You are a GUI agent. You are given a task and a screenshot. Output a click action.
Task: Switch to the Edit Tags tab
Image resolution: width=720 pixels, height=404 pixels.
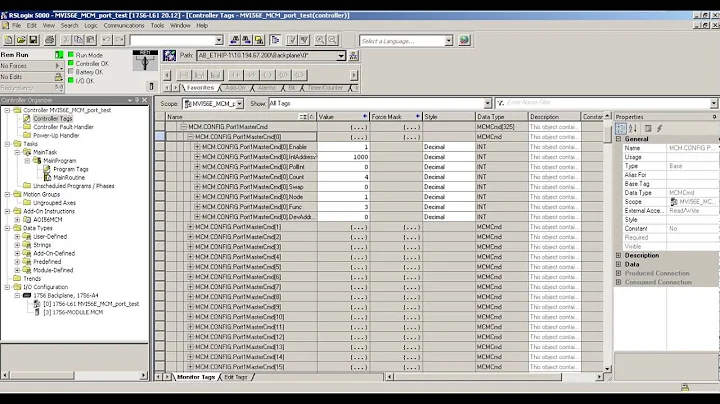click(236, 377)
